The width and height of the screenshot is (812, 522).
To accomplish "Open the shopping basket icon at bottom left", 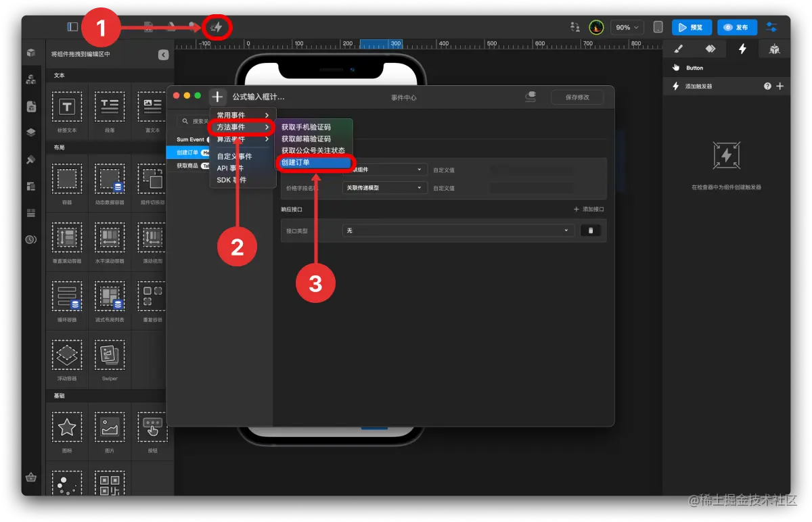I will click(x=31, y=477).
